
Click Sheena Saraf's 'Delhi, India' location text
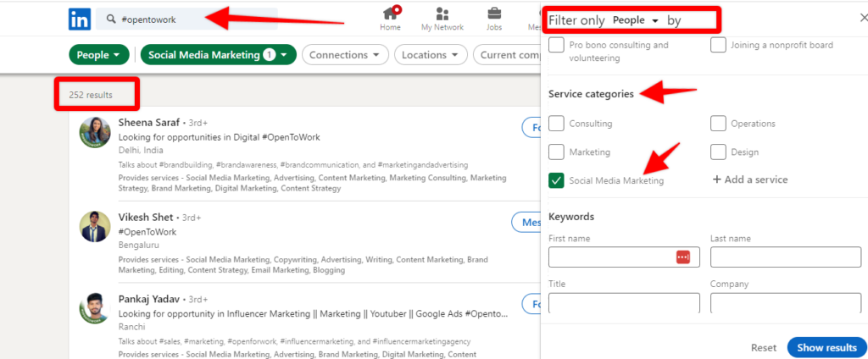pyautogui.click(x=141, y=150)
